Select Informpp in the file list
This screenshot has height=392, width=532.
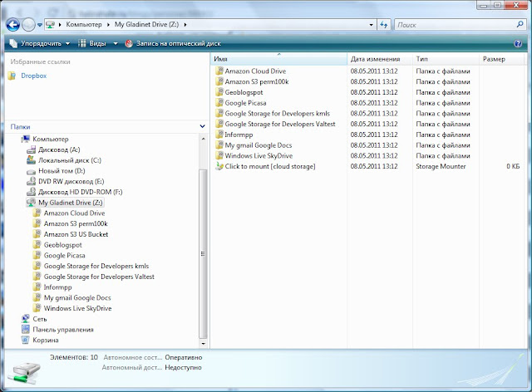(239, 135)
